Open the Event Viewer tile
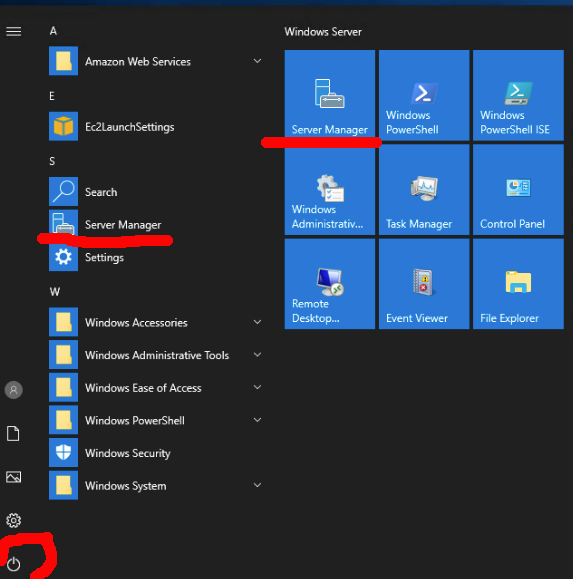The image size is (573, 579). [424, 284]
